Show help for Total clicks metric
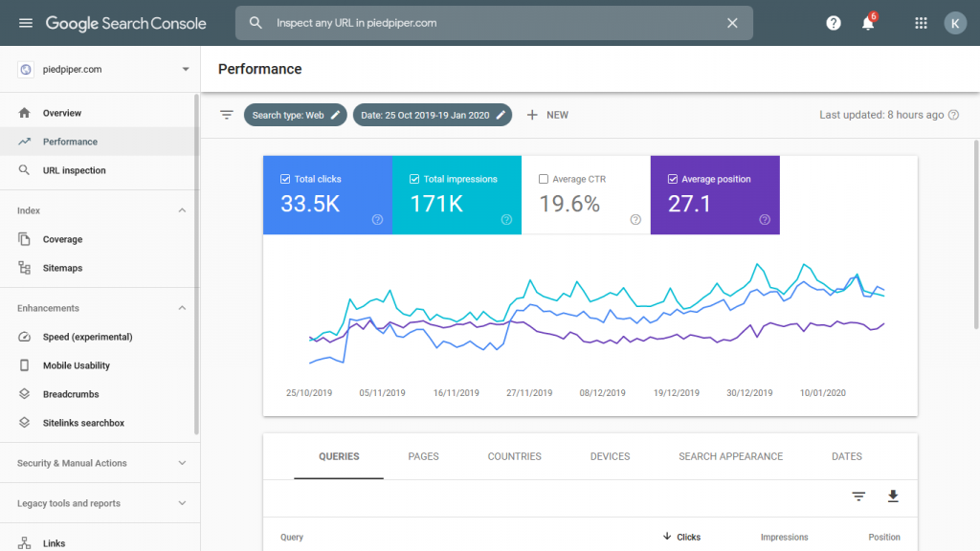980x551 pixels. tap(377, 219)
